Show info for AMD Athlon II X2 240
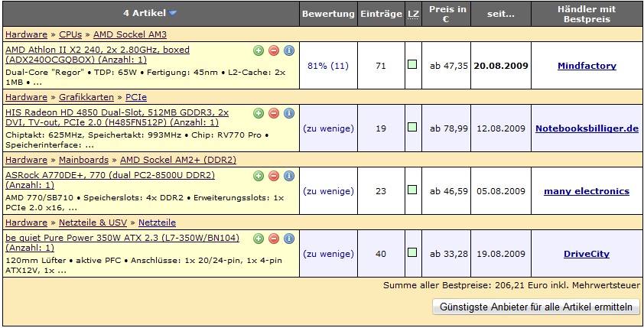The height and width of the screenshot is (328, 644). click(289, 50)
